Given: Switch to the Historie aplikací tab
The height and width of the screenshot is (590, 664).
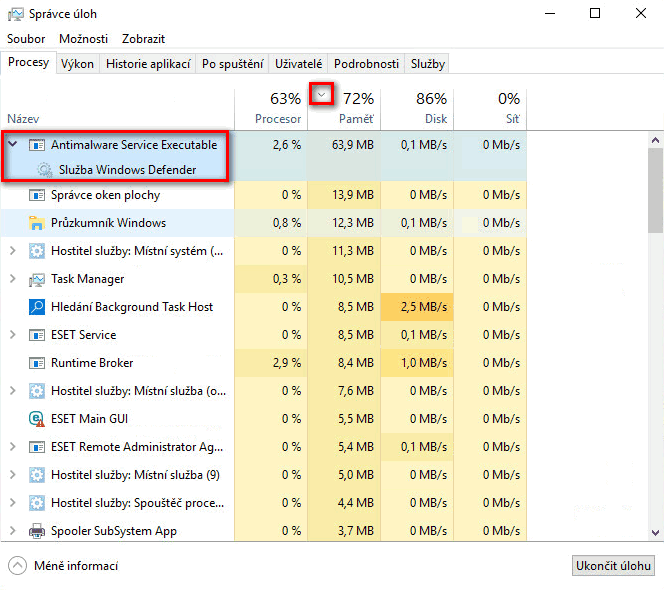Looking at the screenshot, I should [148, 64].
